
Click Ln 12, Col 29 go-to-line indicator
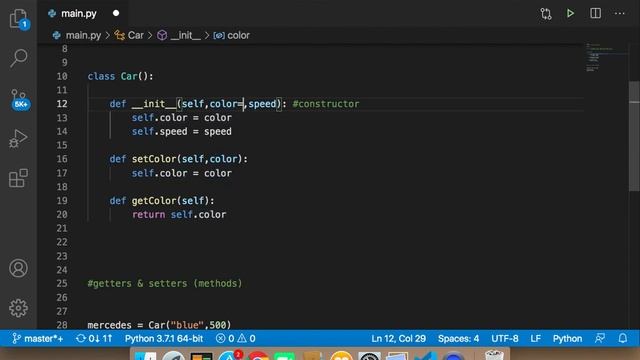(398, 338)
